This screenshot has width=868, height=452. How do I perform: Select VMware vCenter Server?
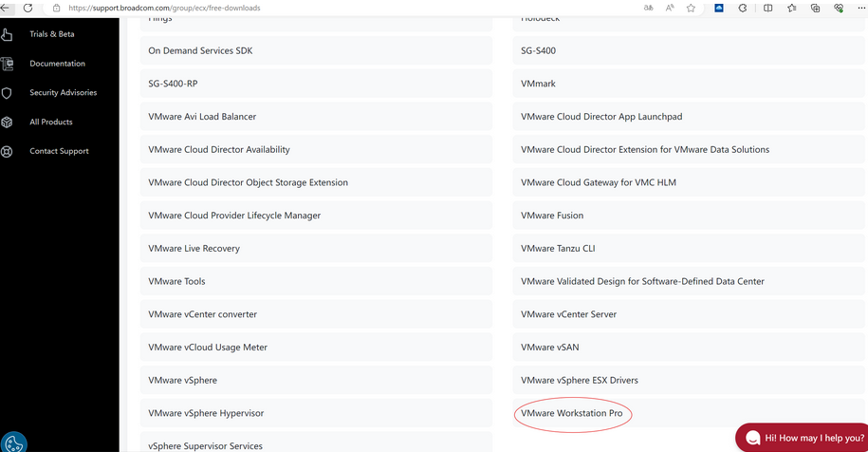[690, 314]
